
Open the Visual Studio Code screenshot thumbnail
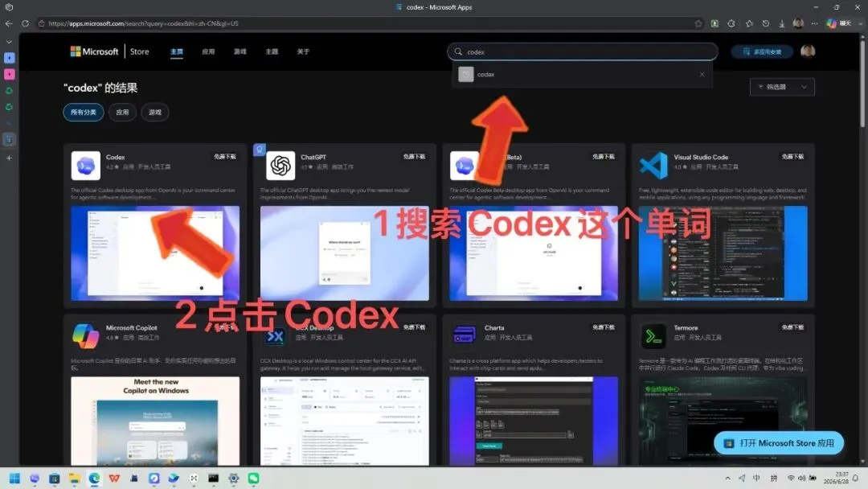coord(723,253)
